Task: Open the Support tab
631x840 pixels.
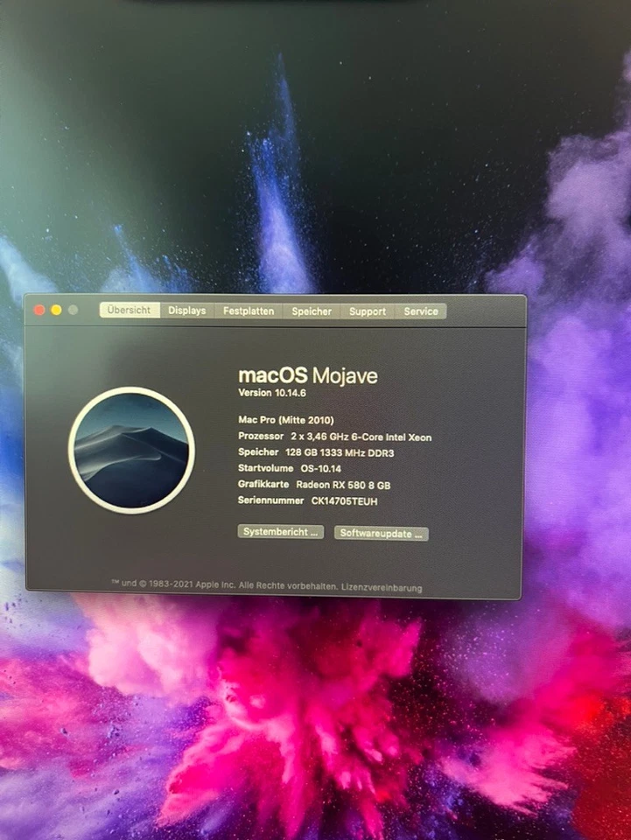Action: pyautogui.click(x=368, y=311)
